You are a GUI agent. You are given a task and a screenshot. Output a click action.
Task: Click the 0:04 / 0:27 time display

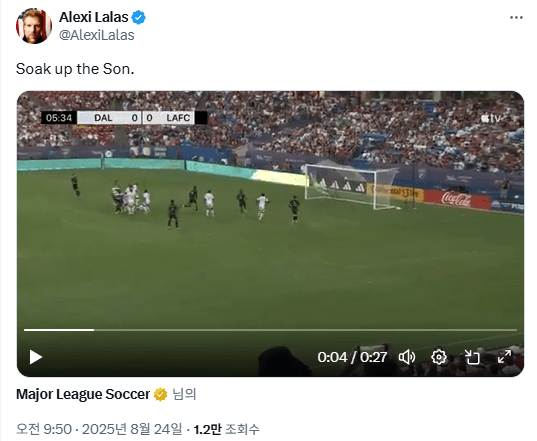(352, 357)
